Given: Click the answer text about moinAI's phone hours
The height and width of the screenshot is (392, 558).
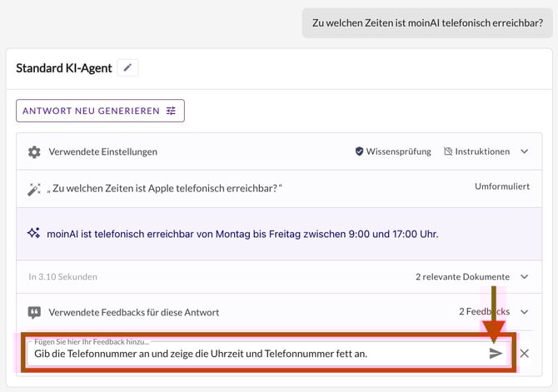Looking at the screenshot, I should [x=240, y=234].
